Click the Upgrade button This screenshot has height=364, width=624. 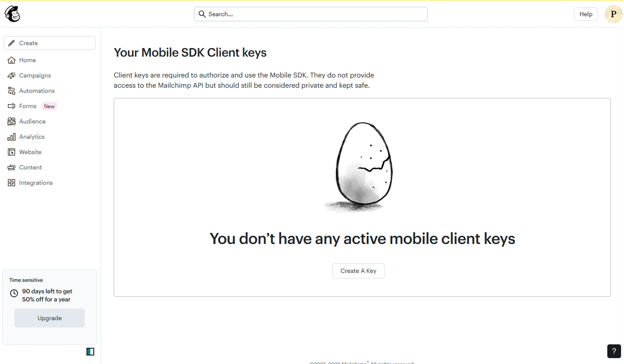point(50,318)
